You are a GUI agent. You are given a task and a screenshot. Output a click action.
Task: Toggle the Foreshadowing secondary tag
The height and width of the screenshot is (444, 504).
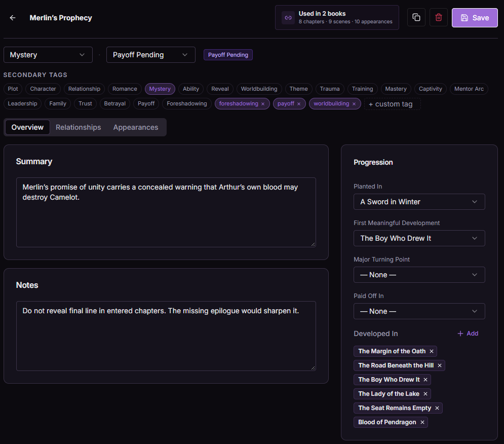187,103
